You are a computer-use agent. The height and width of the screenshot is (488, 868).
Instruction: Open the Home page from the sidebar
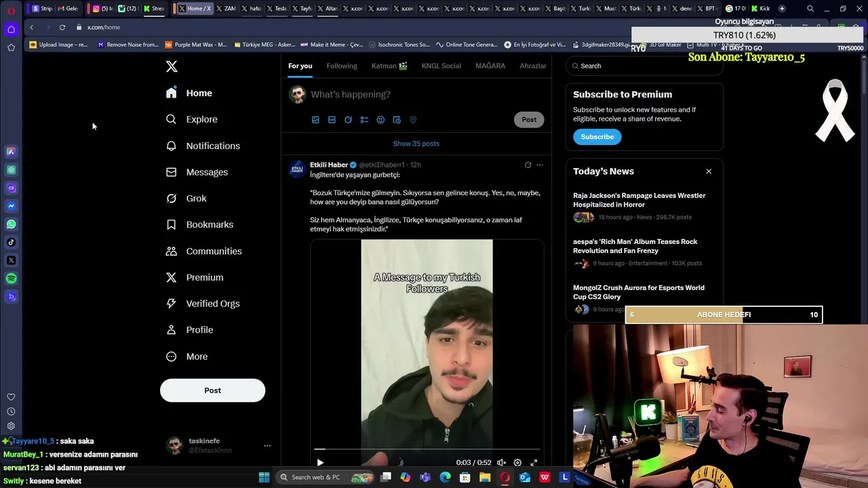(x=189, y=93)
